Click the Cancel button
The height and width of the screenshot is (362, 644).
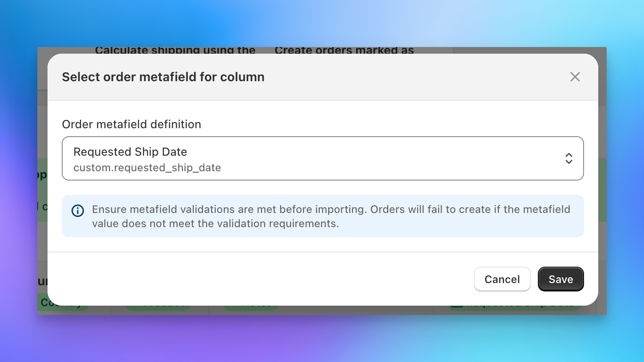pos(502,279)
